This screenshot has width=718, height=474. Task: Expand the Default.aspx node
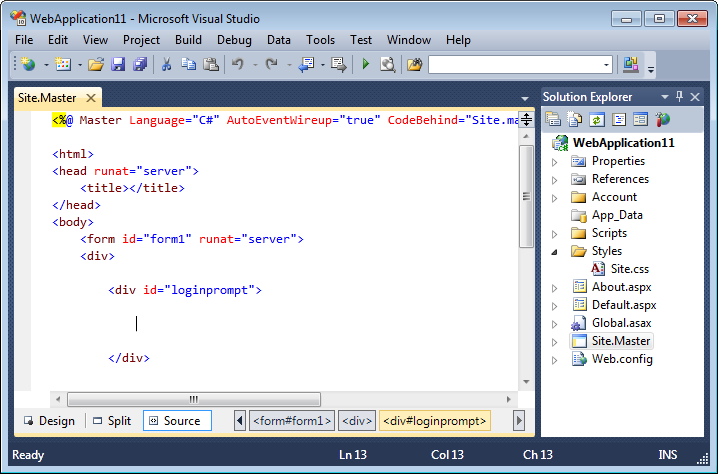[x=555, y=306]
